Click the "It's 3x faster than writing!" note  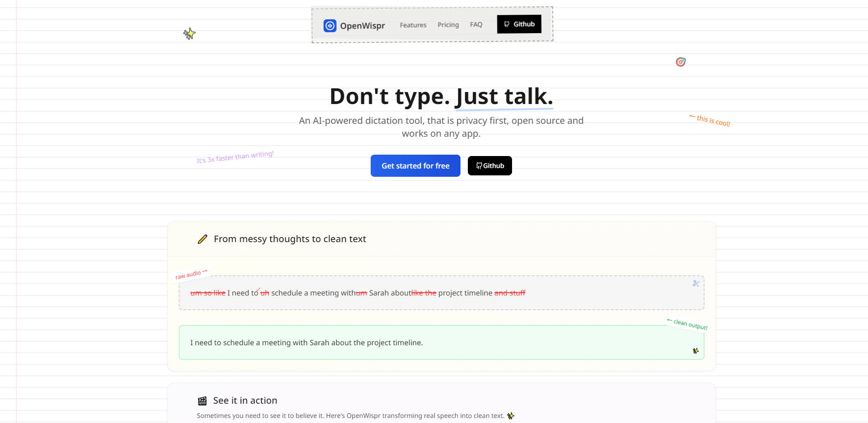(x=235, y=157)
